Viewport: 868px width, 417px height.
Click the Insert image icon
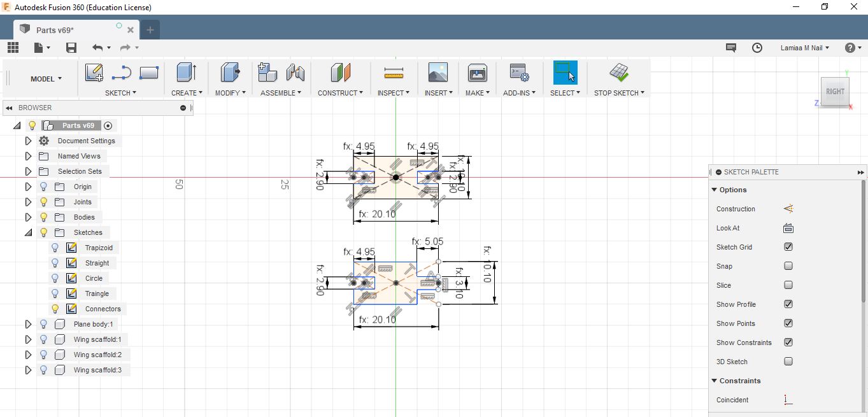pos(438,72)
